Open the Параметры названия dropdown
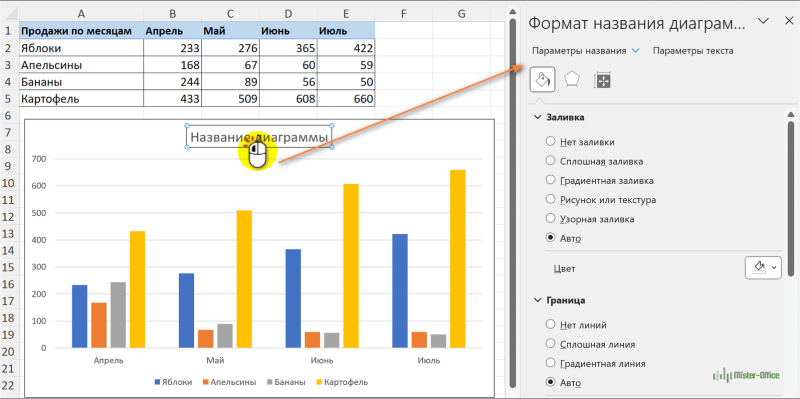800x399 pixels. pos(585,51)
